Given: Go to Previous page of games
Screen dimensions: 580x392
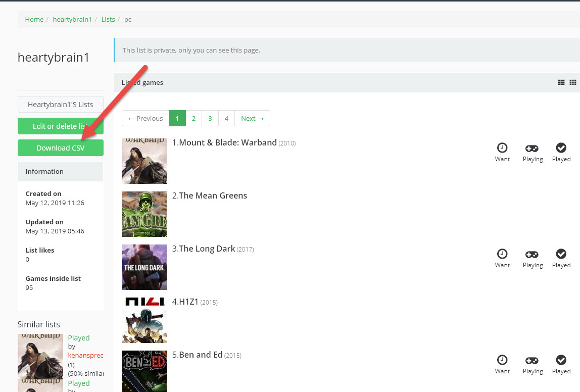Looking at the screenshot, I should coord(146,118).
